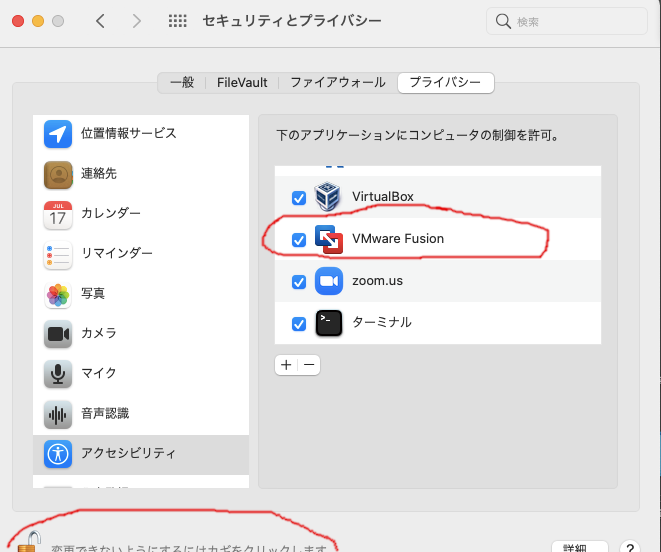Click the zoom.us app icon
Image resolution: width=661 pixels, height=552 pixels.
click(x=329, y=281)
